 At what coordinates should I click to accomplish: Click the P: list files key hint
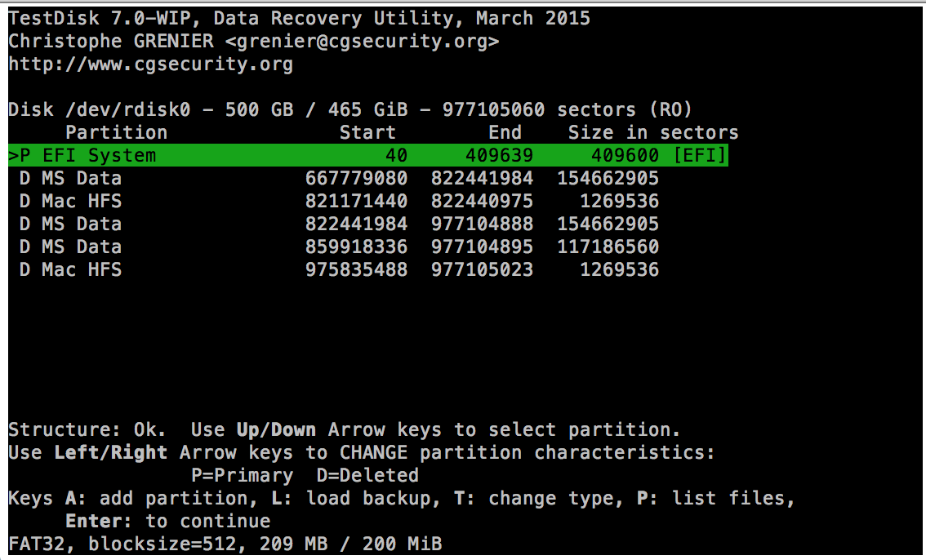[716, 499]
